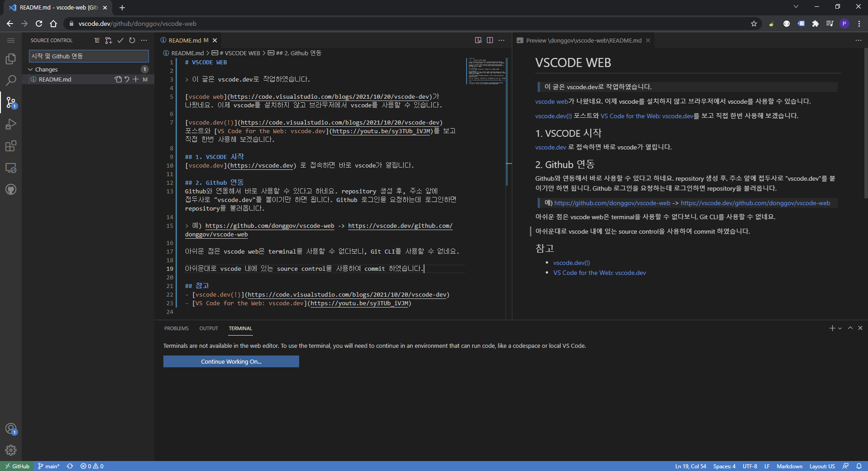
Task: Open preview group more actions menu
Action: point(858,40)
